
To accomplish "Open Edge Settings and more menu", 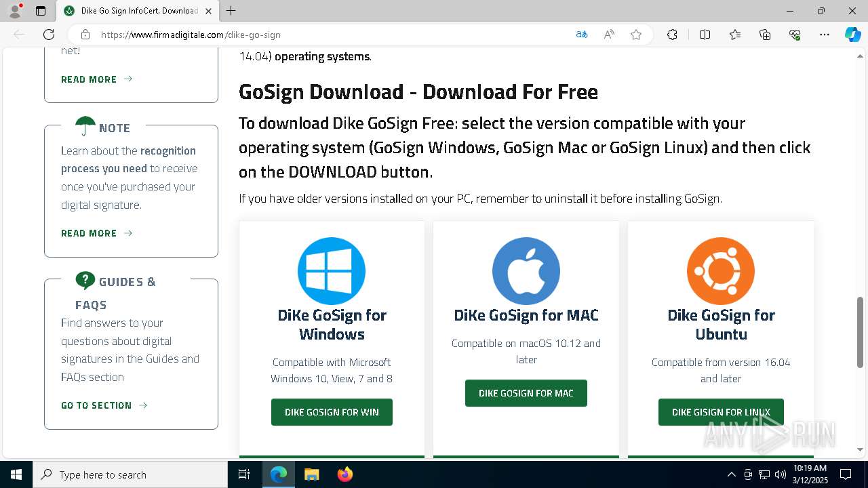I will point(825,35).
